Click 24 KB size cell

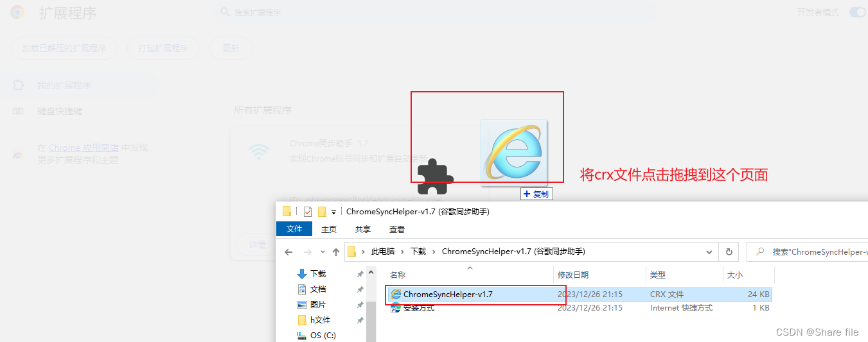[x=758, y=295]
